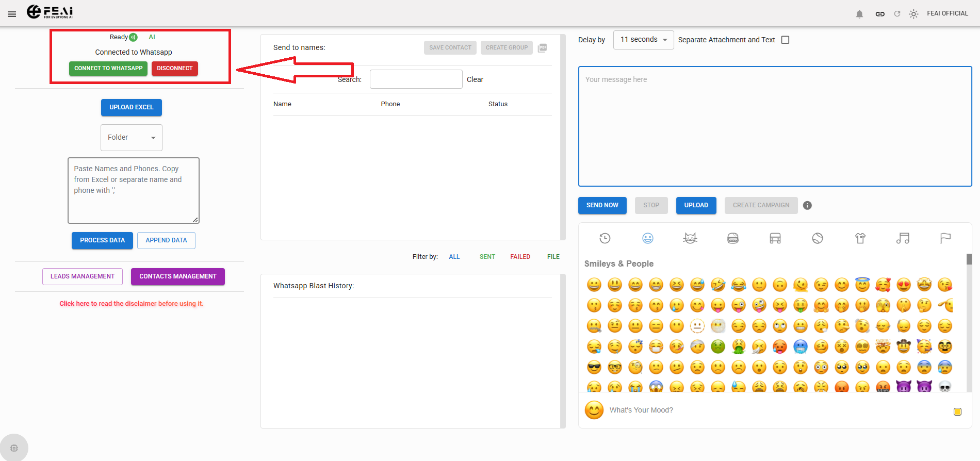Insert the smiling face with halo emoji
980x461 pixels.
point(862,285)
